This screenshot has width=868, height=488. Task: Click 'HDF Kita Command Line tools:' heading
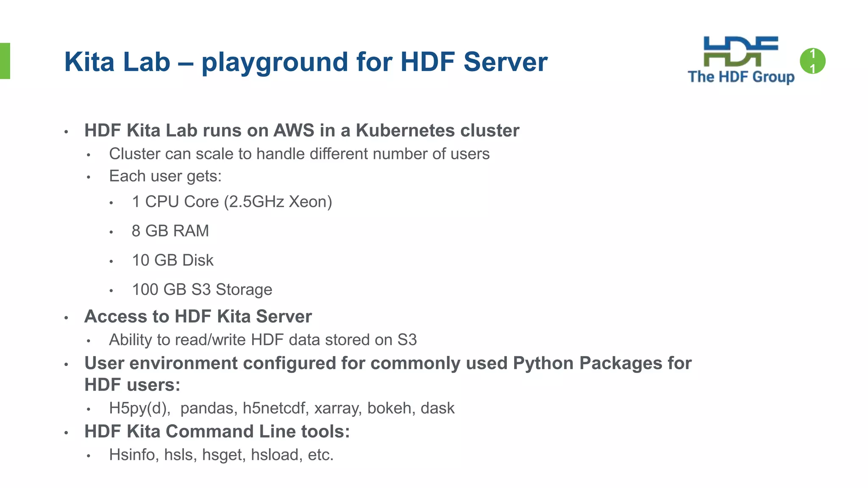pyautogui.click(x=217, y=431)
